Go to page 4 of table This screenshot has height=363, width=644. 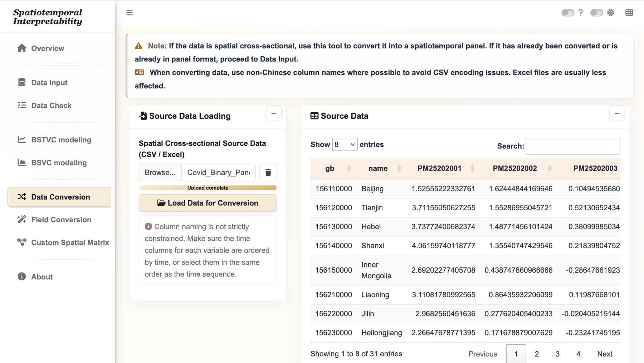578,354
